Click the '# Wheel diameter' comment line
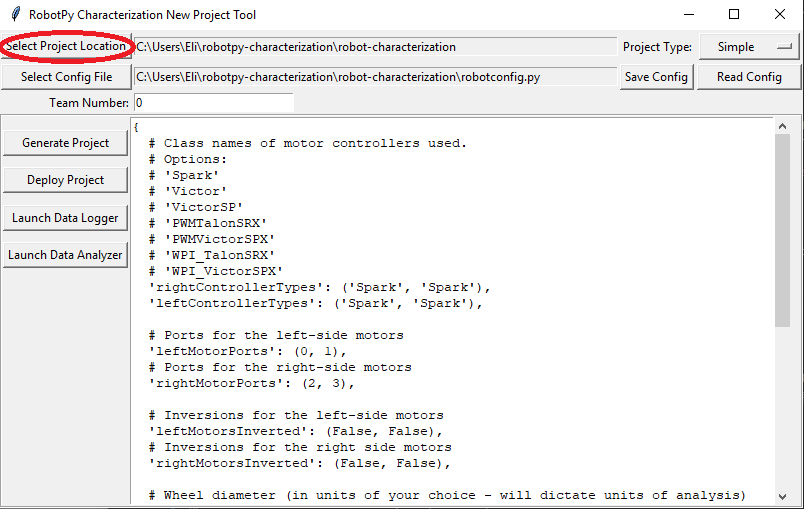Viewport: 804px width, 509px height. point(447,495)
